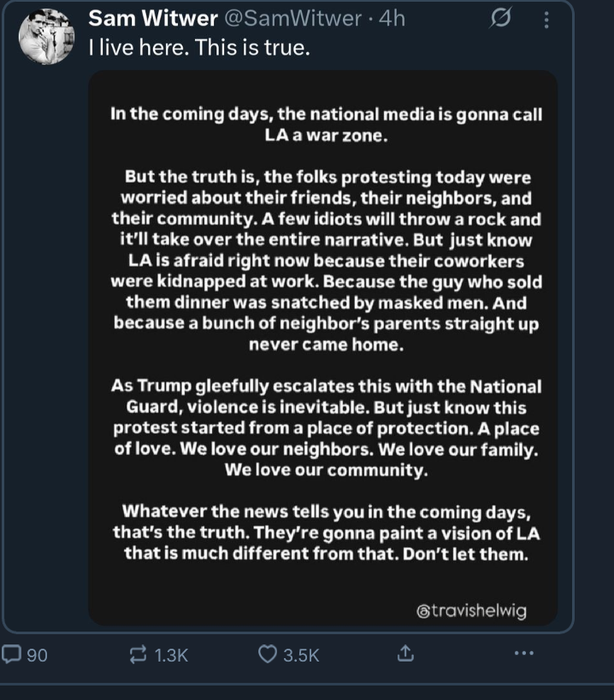
Task: Click the 1.3K reposts count
Action: coord(171,656)
